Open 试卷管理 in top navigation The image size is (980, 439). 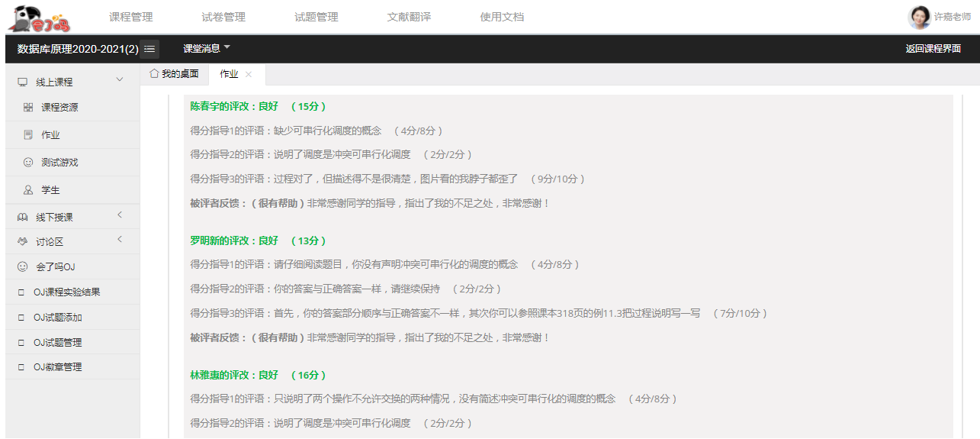pos(223,17)
